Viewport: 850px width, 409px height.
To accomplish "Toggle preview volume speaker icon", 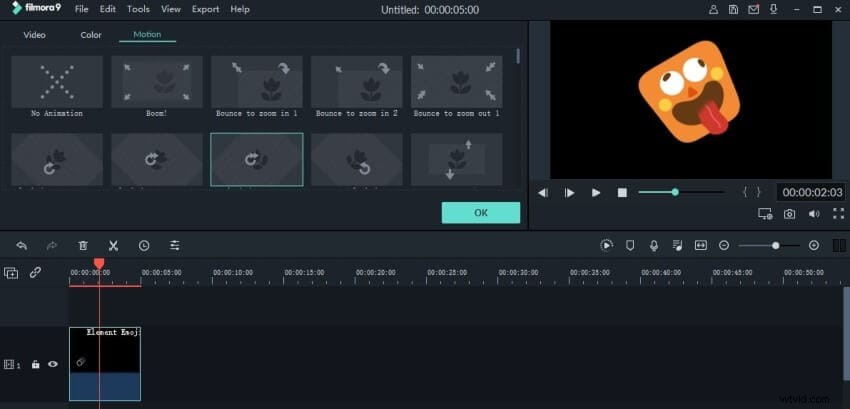I will point(814,214).
